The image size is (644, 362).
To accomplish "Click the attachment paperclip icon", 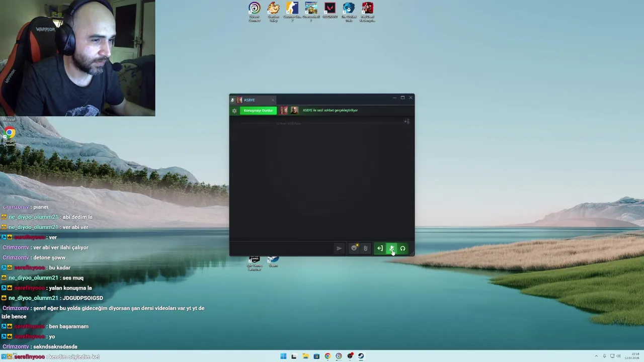I will pos(365,248).
